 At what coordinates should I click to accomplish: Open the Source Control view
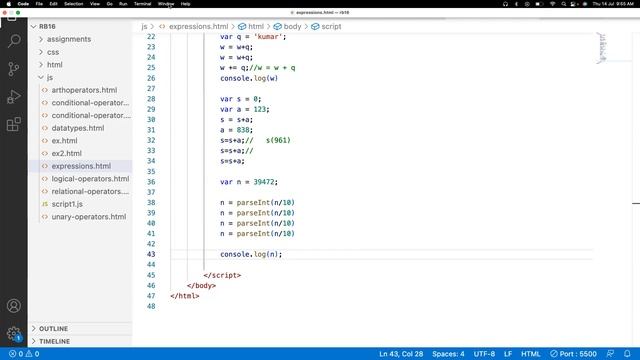(14, 69)
